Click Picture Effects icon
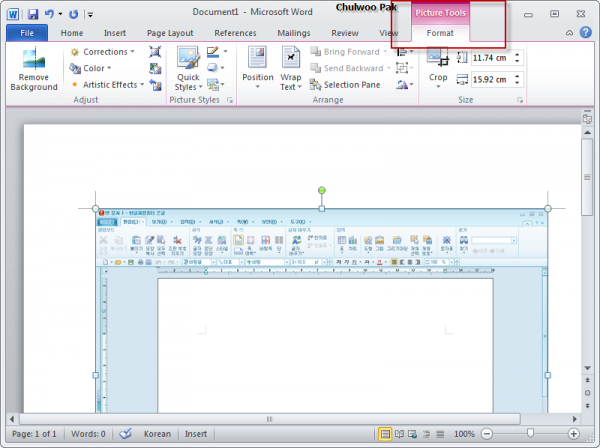 click(x=212, y=68)
